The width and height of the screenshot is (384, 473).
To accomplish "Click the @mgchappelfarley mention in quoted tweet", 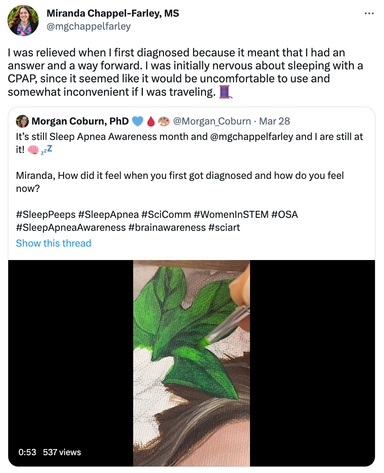I will 252,137.
